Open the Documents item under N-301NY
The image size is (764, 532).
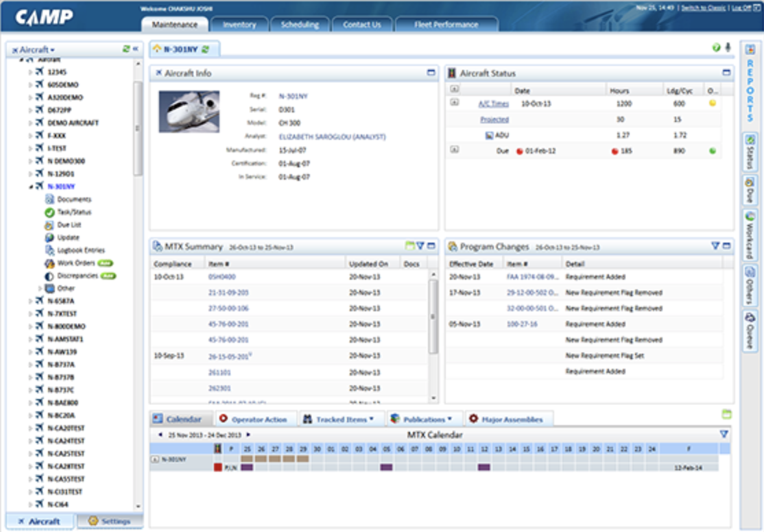click(73, 199)
